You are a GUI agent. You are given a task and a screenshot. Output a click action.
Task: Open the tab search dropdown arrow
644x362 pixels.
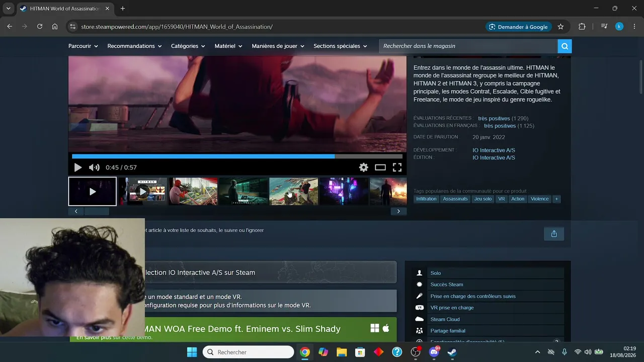point(8,9)
